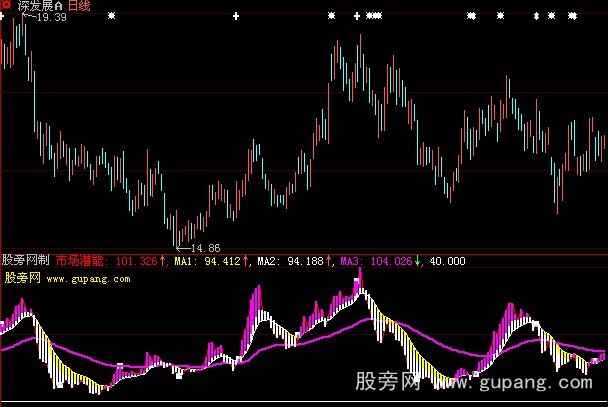
Task: Click the down arrow after MA3 value 104.026
Action: click(420, 262)
